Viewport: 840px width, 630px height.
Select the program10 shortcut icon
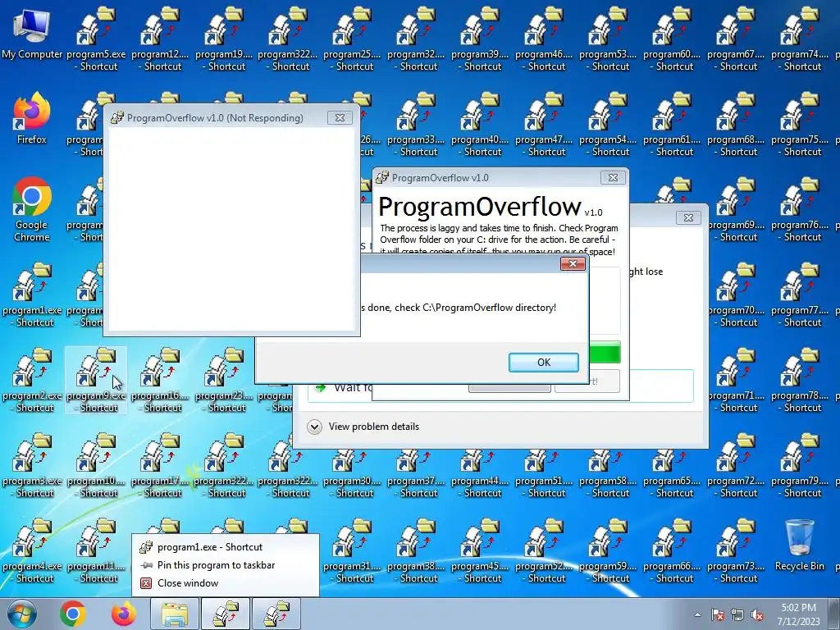[x=97, y=466]
